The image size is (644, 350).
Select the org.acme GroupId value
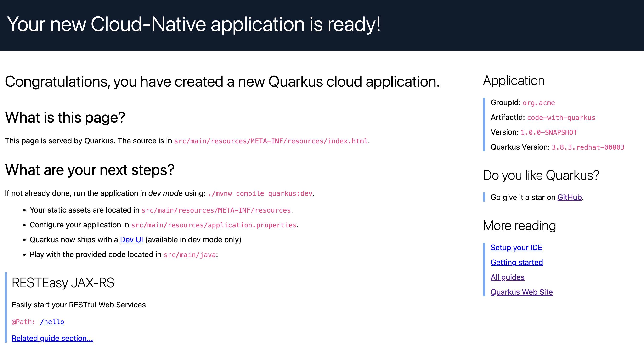(x=539, y=103)
